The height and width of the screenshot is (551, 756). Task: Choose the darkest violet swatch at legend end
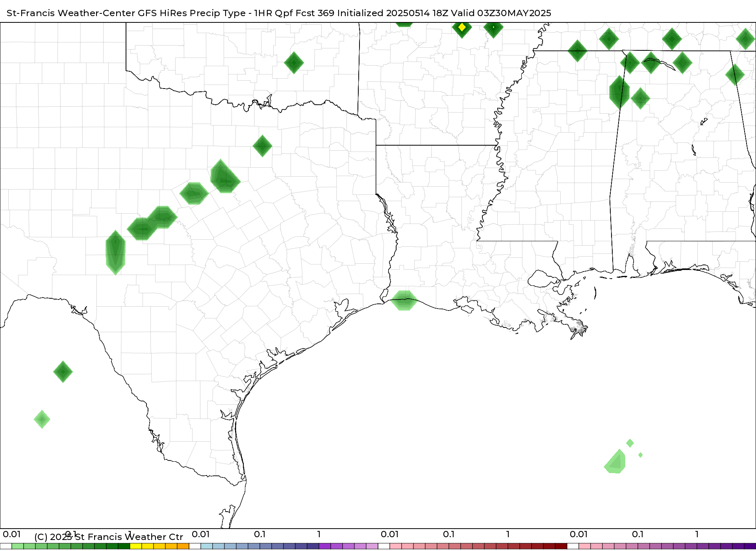point(750,546)
